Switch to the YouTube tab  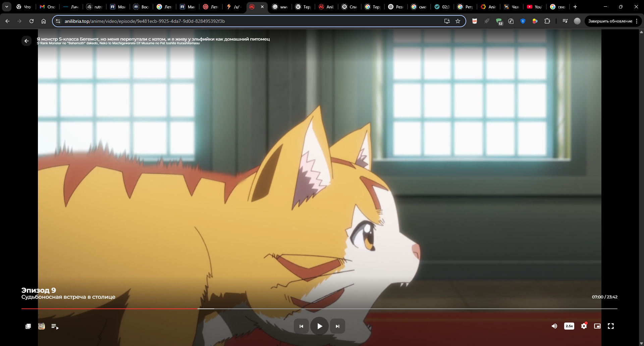(x=535, y=7)
